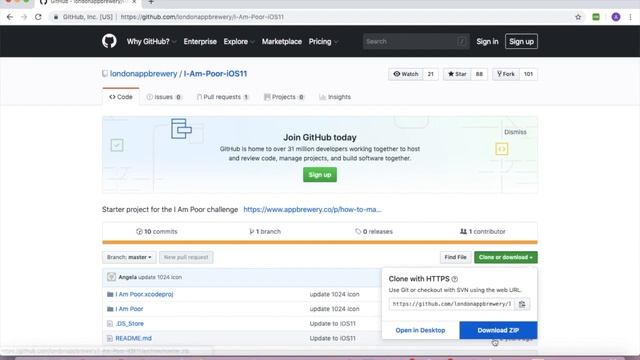View the 0 releases link
640x360 pixels.
[x=374, y=231]
